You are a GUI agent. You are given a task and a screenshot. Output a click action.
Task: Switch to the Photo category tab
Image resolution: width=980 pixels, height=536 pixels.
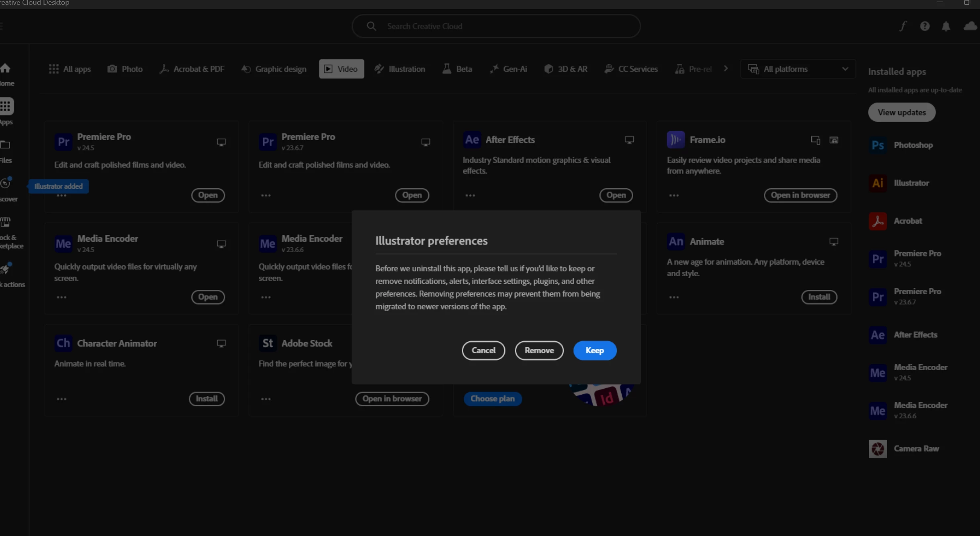tap(125, 69)
